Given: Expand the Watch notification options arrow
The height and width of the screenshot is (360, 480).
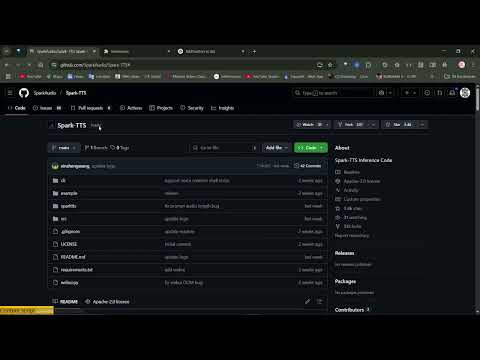Looking at the screenshot, I should click(327, 124).
